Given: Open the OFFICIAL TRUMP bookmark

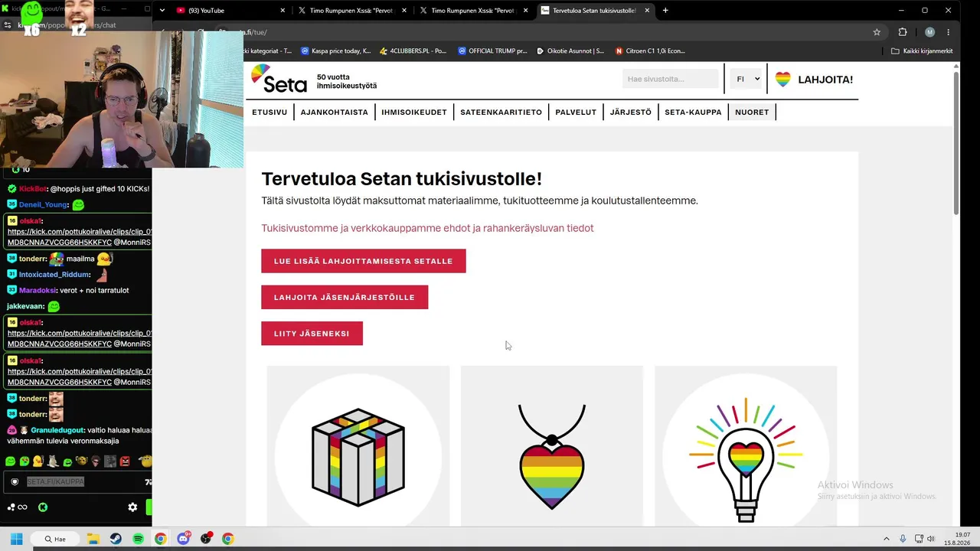Looking at the screenshot, I should point(493,51).
